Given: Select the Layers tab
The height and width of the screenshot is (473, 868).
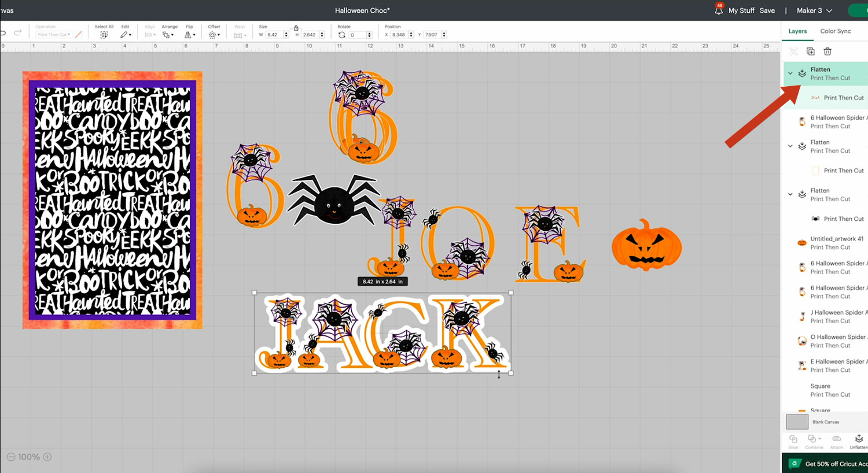Looking at the screenshot, I should (x=797, y=31).
